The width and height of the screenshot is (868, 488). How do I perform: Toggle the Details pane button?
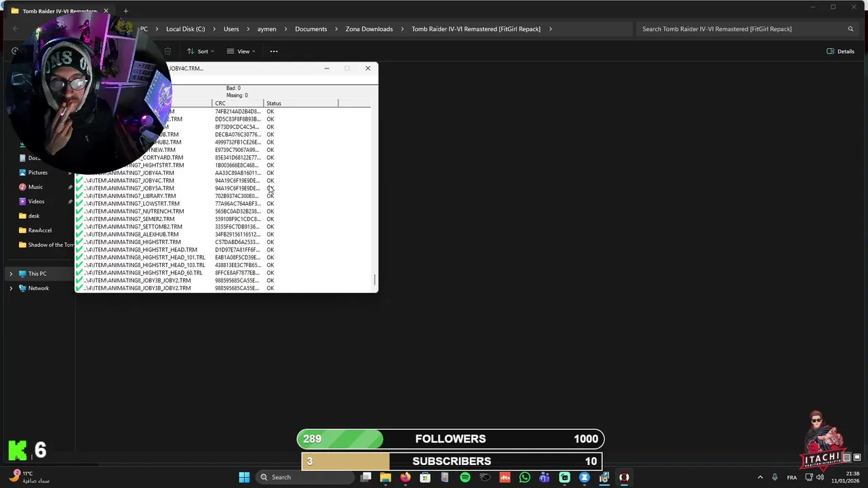[x=840, y=52]
